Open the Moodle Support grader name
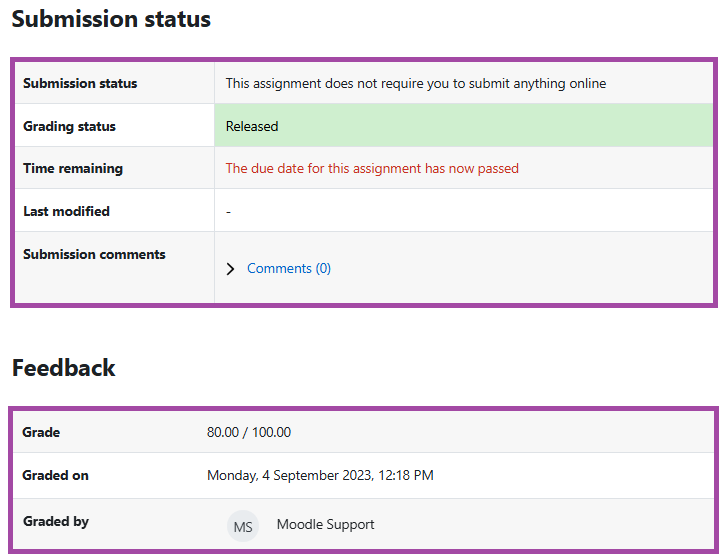 click(326, 524)
